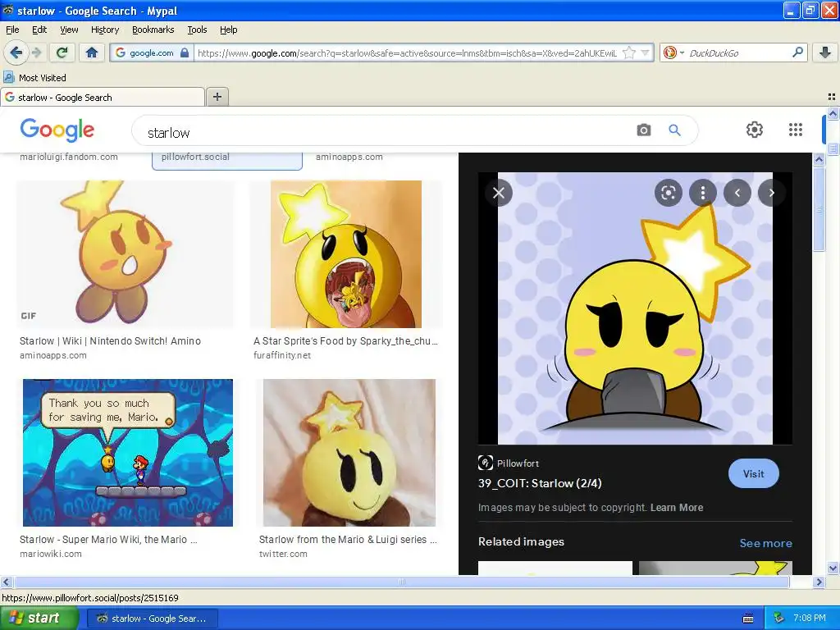Switch to starlow - Google Search taskbar item
The height and width of the screenshot is (630, 840).
tap(152, 619)
